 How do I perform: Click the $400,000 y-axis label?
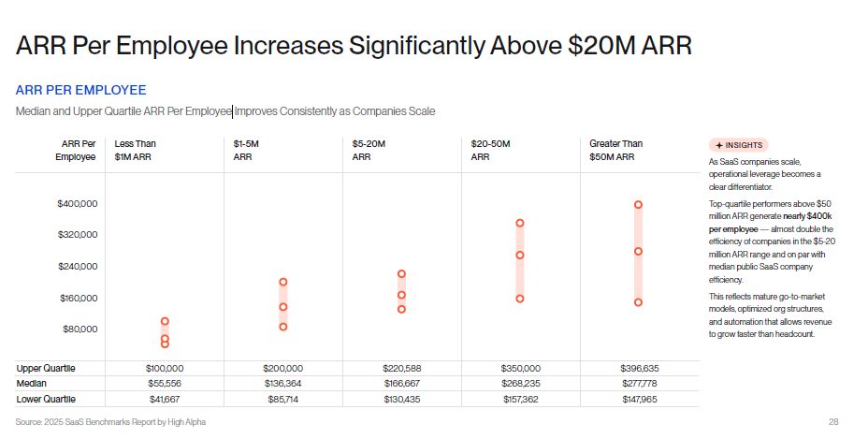(78, 204)
